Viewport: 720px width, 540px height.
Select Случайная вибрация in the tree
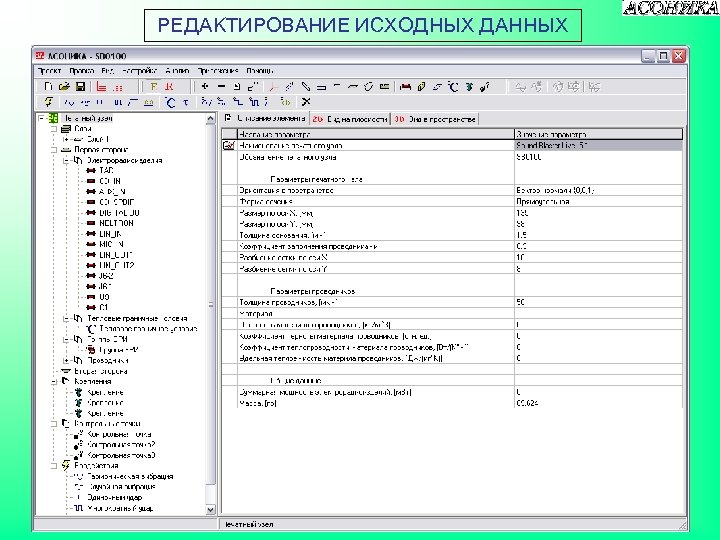tap(121, 487)
